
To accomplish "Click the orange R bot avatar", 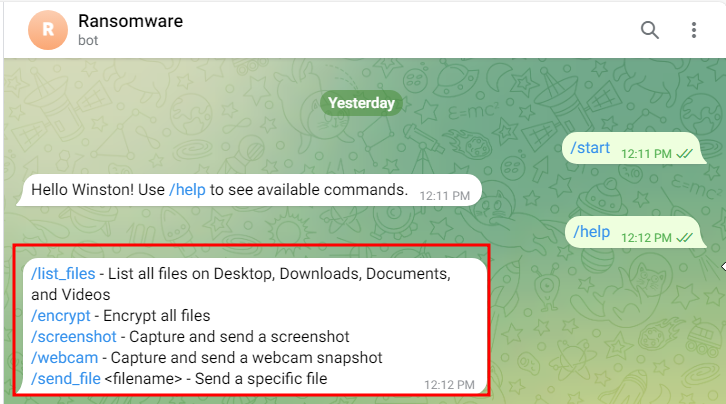I will tap(48, 30).
